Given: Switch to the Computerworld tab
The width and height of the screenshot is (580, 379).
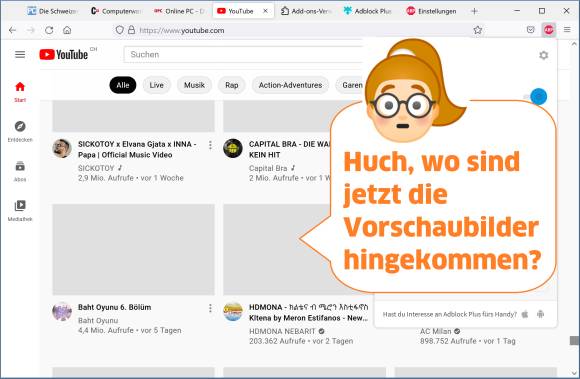Looking at the screenshot, I should [x=116, y=11].
